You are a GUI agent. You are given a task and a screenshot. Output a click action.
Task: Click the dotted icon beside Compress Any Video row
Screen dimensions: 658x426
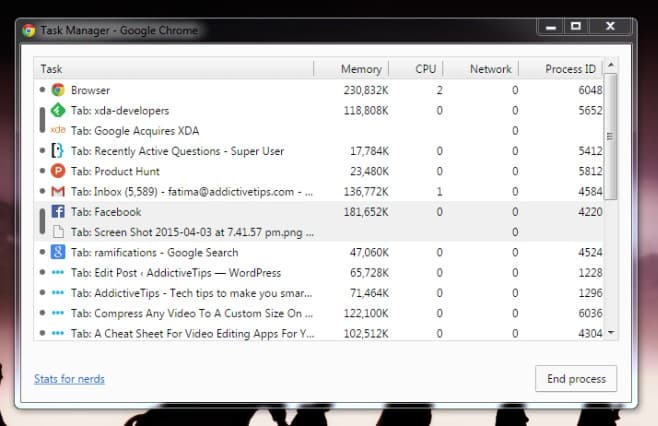click(x=58, y=313)
